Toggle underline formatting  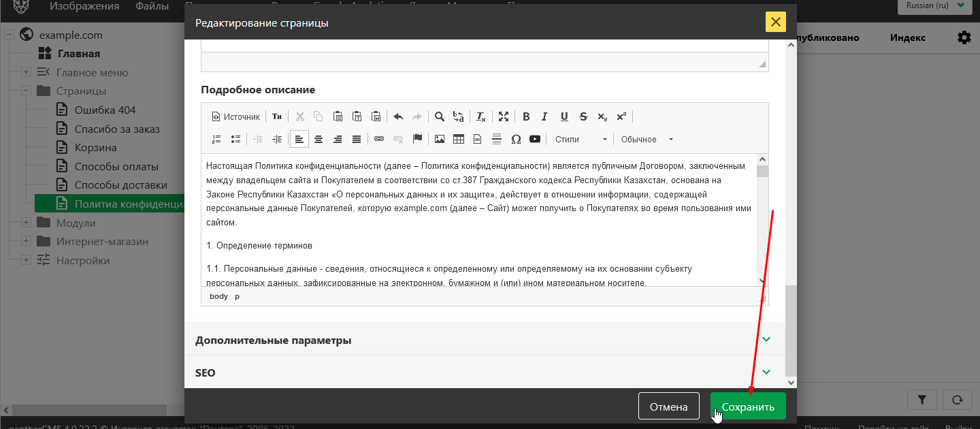pyautogui.click(x=564, y=116)
